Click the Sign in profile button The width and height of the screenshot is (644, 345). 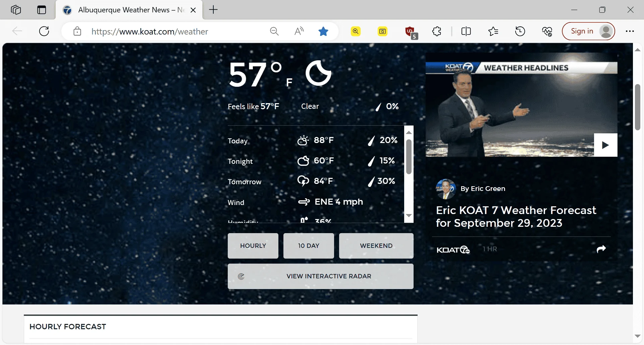click(588, 31)
